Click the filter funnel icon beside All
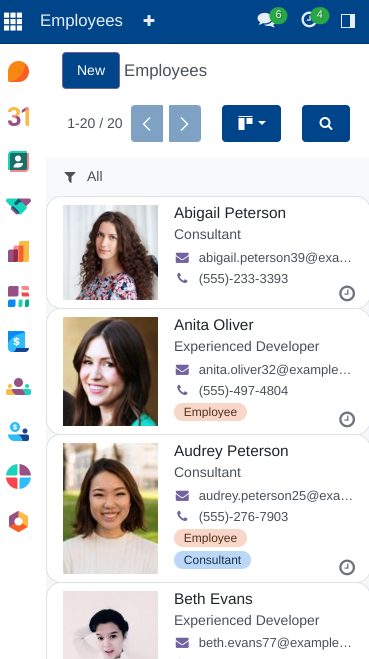Viewport: 369px width, 659px height. pos(70,177)
